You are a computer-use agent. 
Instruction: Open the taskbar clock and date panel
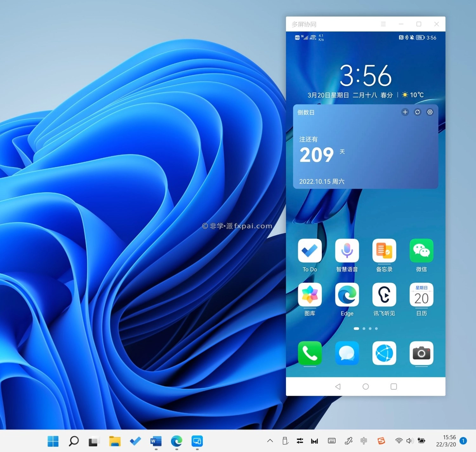click(446, 441)
